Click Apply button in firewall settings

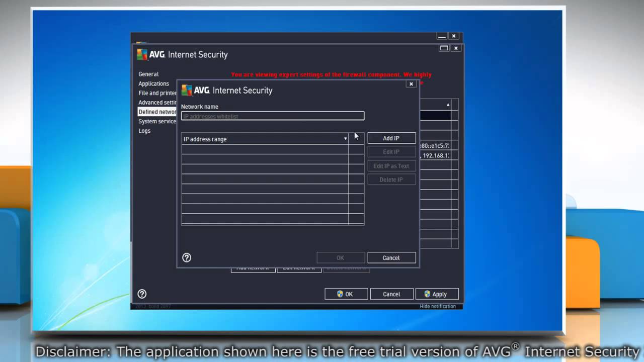(x=437, y=294)
